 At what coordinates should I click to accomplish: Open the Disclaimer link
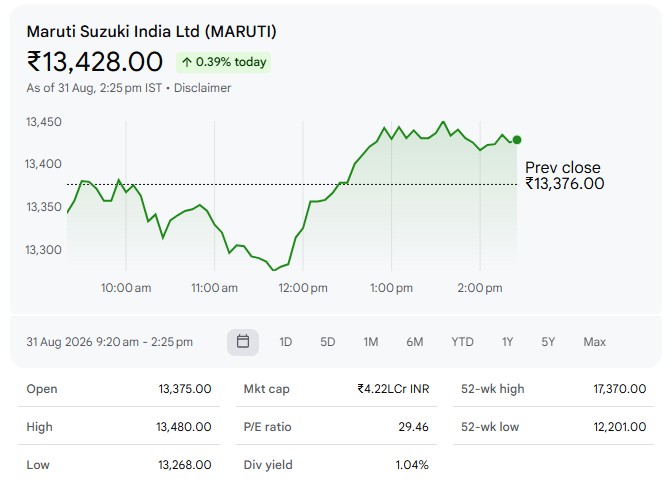(x=202, y=88)
